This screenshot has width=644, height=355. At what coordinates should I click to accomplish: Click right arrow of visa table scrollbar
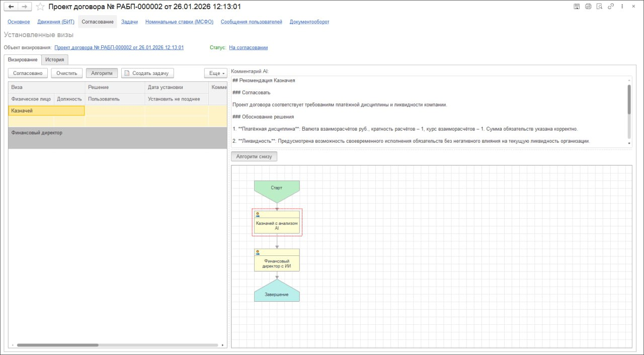(x=222, y=345)
